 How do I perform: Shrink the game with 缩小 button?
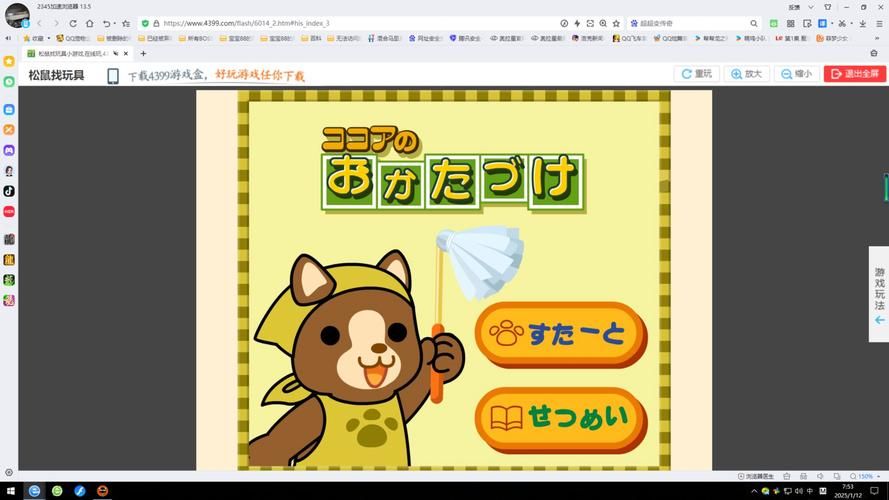point(797,74)
